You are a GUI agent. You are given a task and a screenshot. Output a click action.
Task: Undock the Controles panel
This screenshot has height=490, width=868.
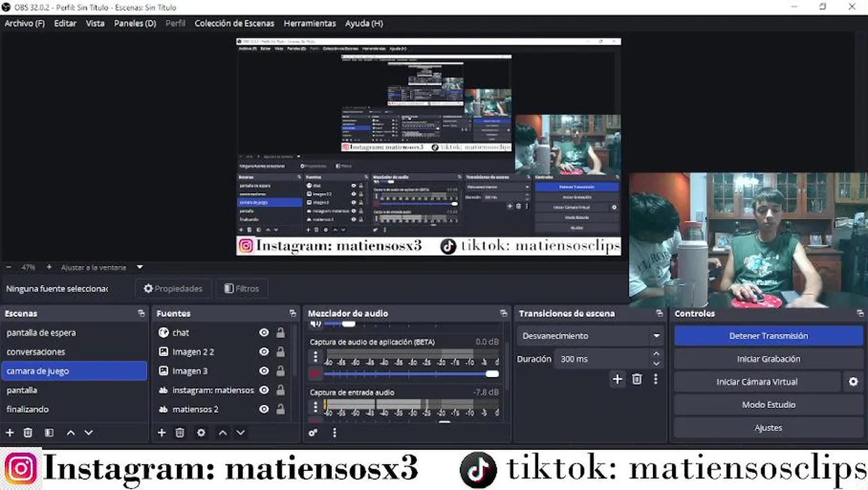(861, 314)
